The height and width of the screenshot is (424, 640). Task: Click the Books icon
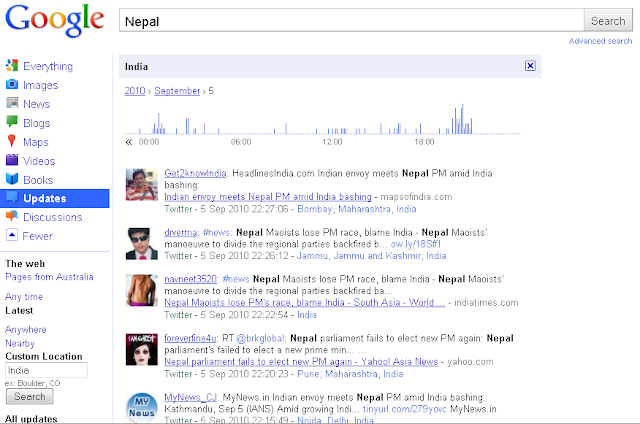(x=12, y=179)
